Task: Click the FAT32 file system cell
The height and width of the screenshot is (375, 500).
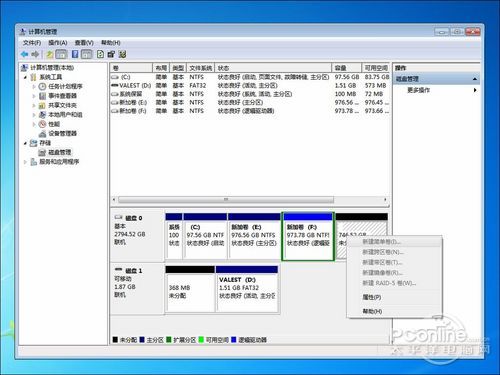Action: click(197, 86)
